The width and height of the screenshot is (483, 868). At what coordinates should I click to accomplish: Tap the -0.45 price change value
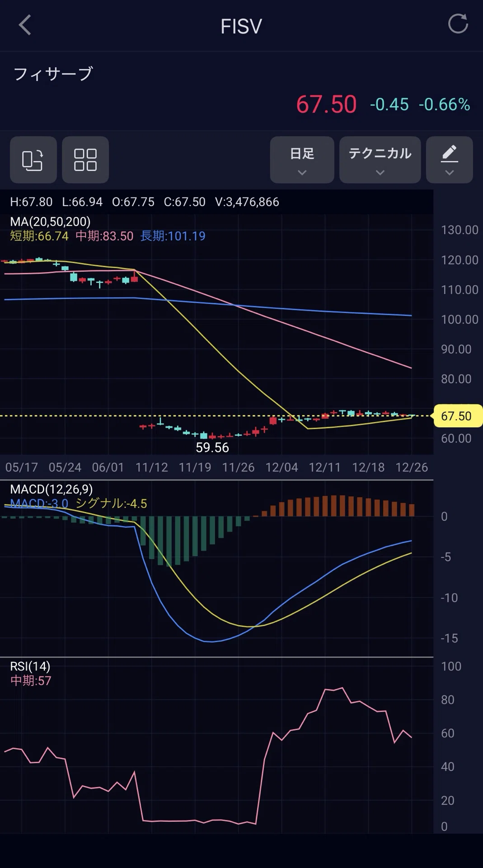tap(389, 104)
